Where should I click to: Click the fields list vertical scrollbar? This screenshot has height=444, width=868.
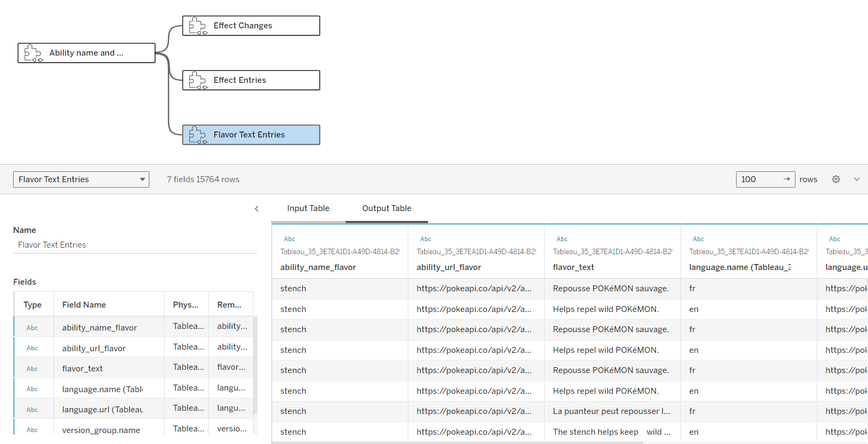pos(255,365)
